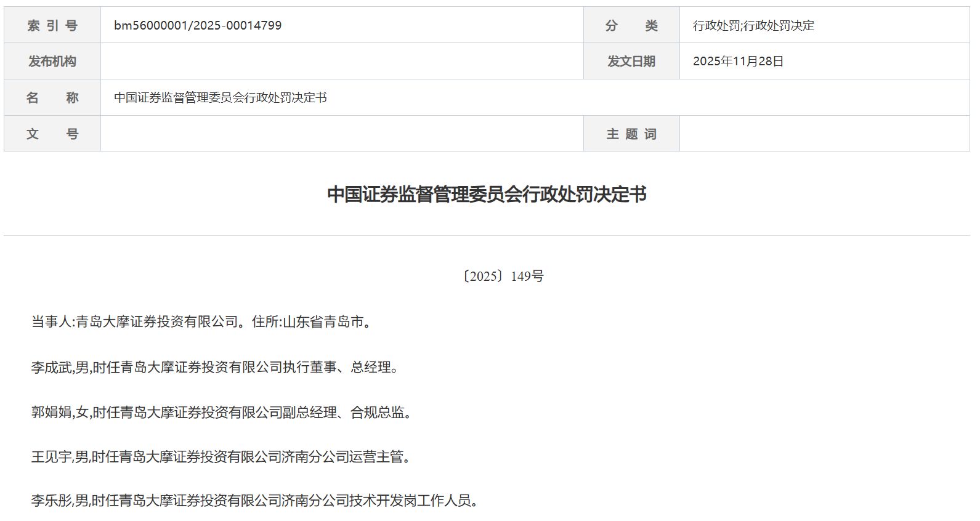Click the line about 王见宇
The width and height of the screenshot is (980, 521).
pyautogui.click(x=222, y=456)
